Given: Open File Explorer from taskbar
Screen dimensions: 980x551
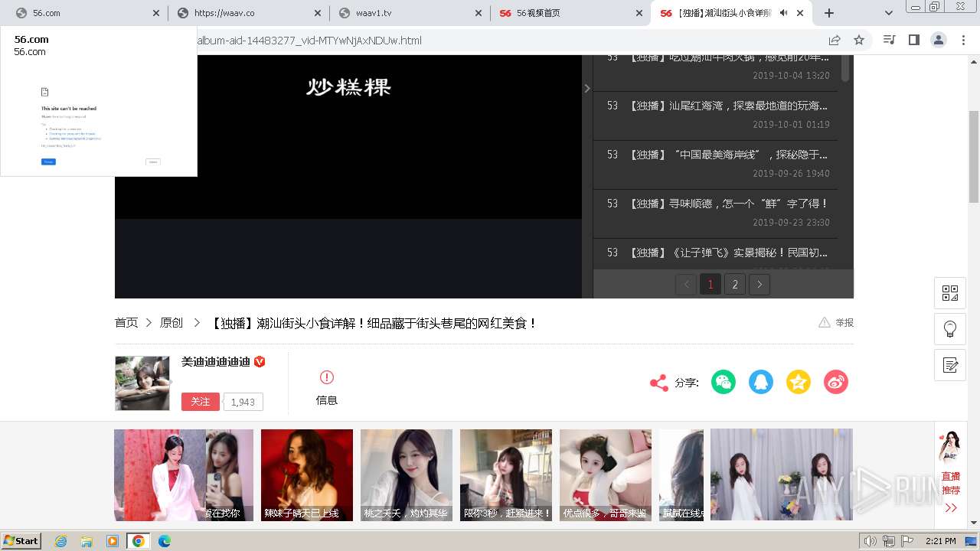Looking at the screenshot, I should click(x=87, y=541).
